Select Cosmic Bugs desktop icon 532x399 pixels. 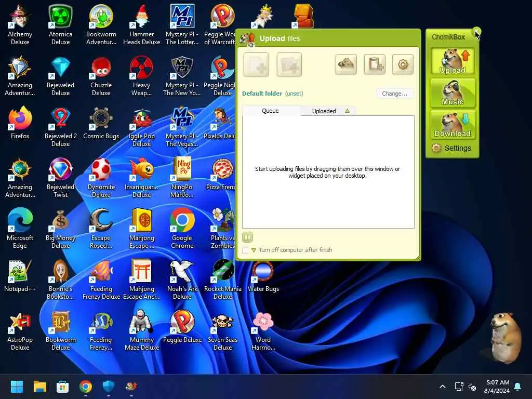101,123
